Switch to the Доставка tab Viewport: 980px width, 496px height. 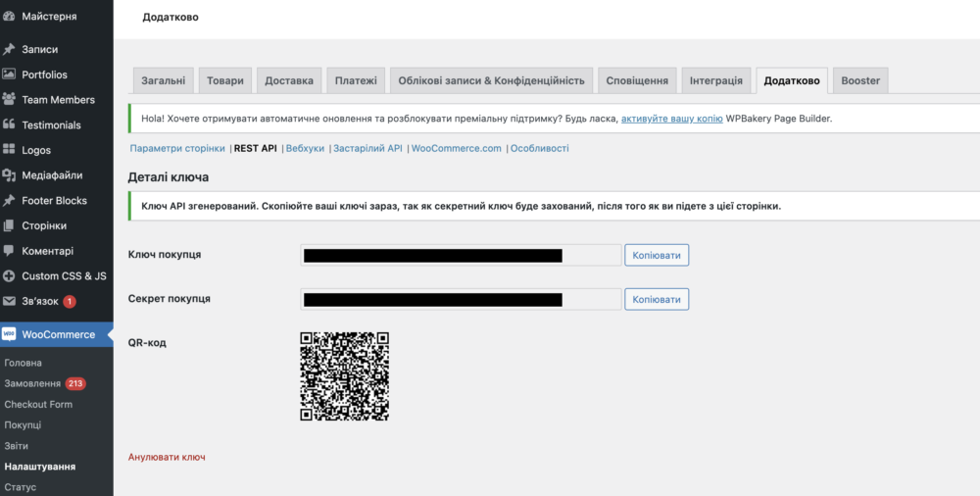[289, 80]
